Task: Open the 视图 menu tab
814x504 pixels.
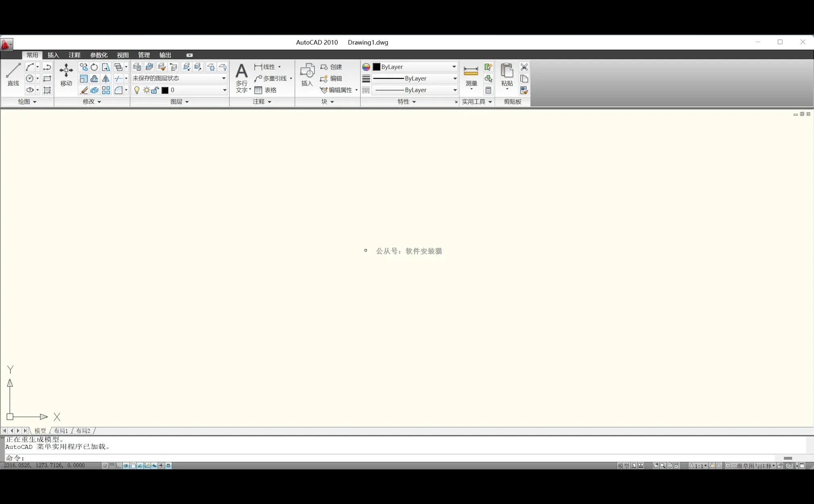Action: (x=122, y=55)
